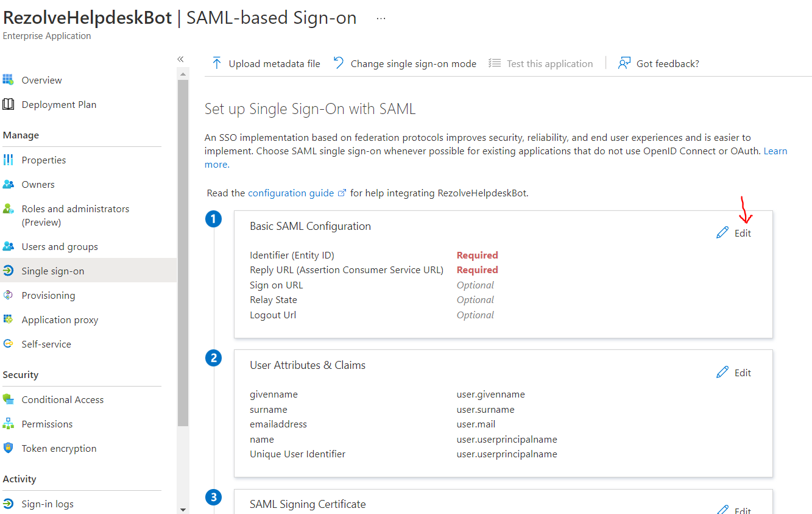
Task: Click the Got feedback person icon
Action: pos(624,63)
